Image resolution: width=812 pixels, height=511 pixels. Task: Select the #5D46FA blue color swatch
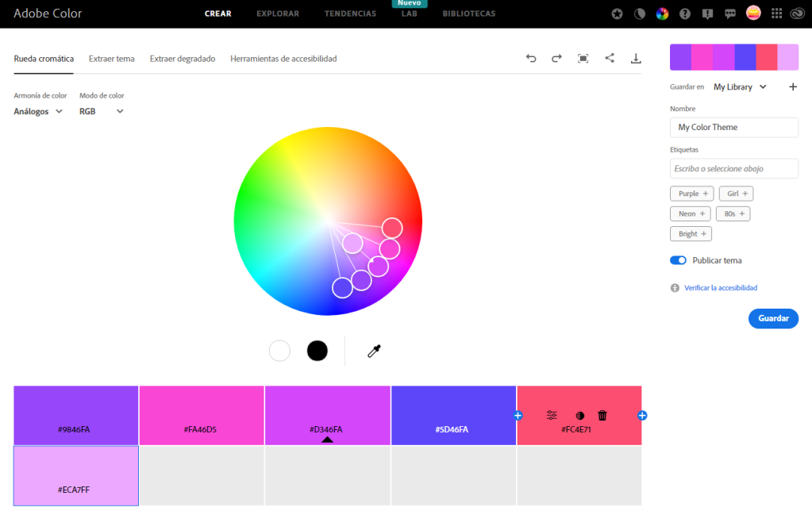click(452, 415)
